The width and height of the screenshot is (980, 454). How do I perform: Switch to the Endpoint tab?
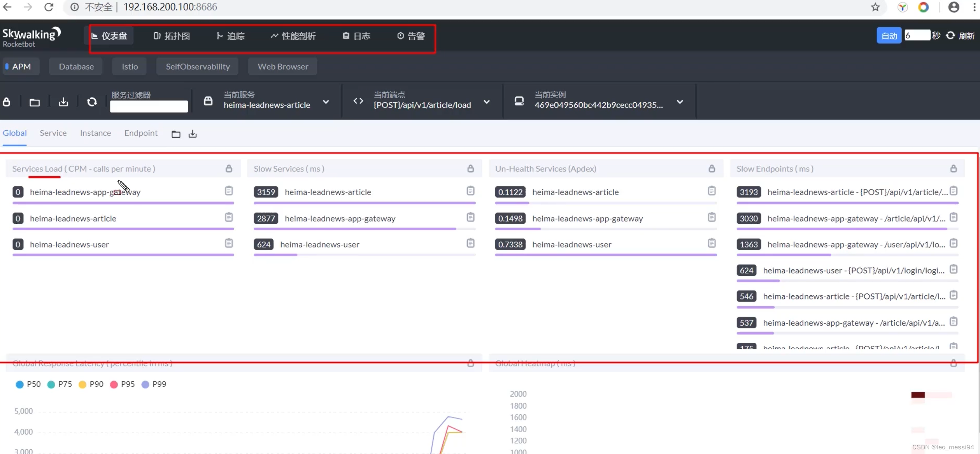pyautogui.click(x=141, y=133)
